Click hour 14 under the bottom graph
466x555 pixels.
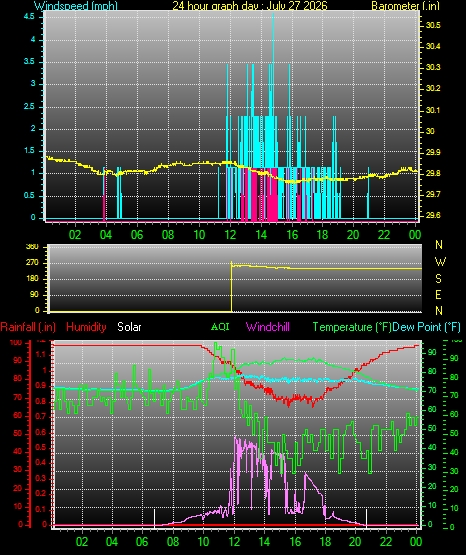pyautogui.click(x=264, y=542)
